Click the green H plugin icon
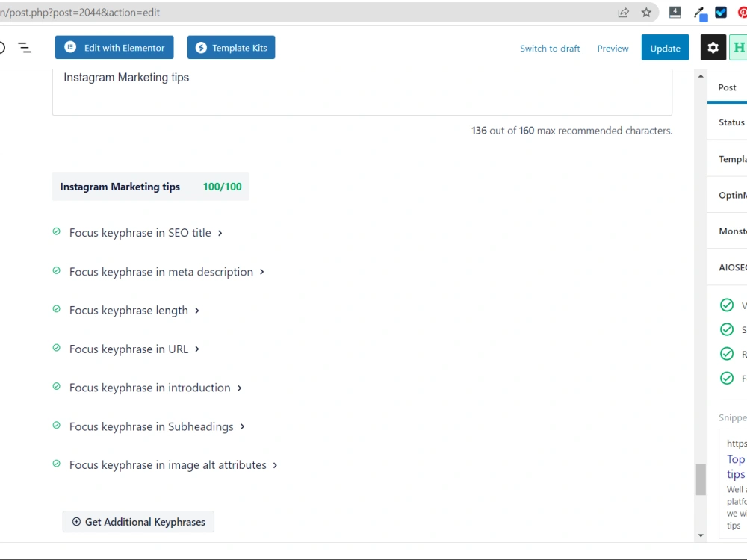 (x=739, y=48)
